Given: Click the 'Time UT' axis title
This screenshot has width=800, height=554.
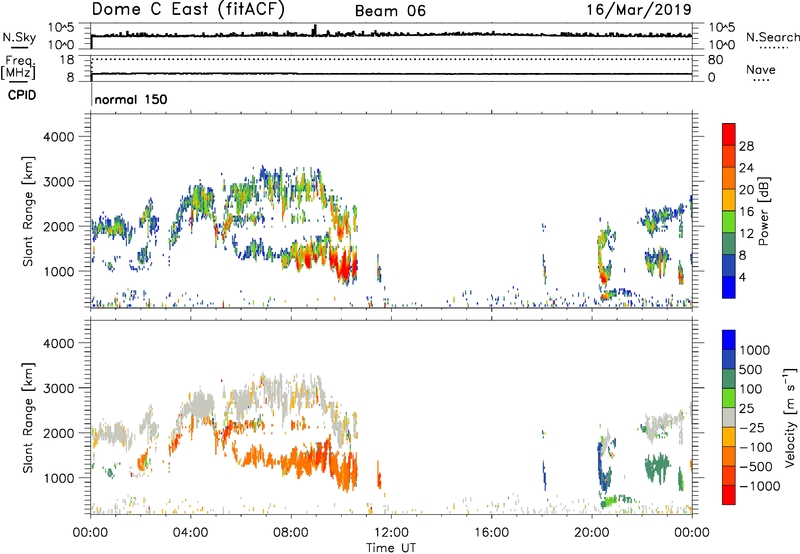Looking at the screenshot, I should click(x=391, y=548).
